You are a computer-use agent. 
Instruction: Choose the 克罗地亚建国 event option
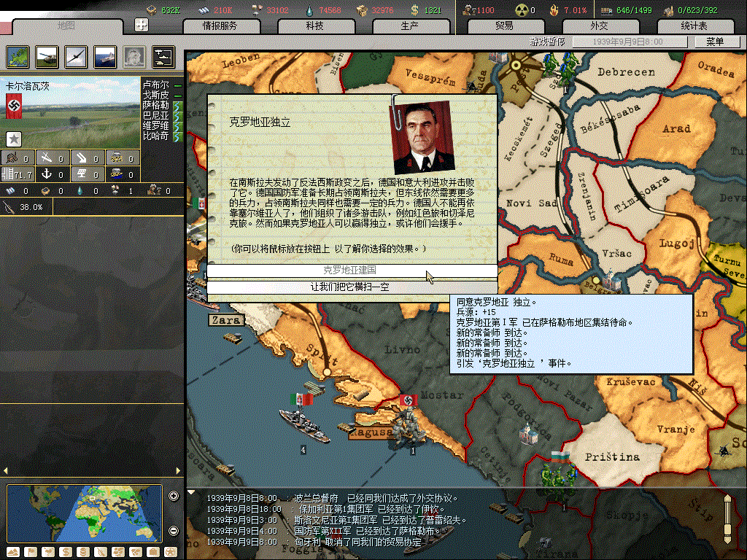(x=352, y=271)
